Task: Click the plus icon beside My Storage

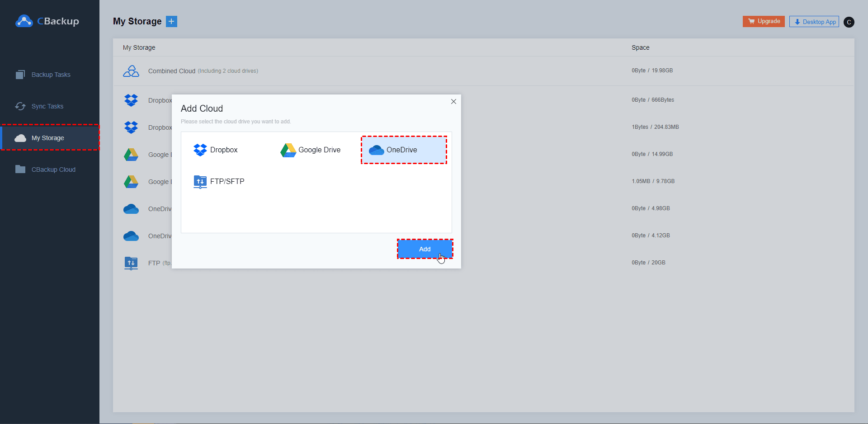Action: pyautogui.click(x=171, y=21)
